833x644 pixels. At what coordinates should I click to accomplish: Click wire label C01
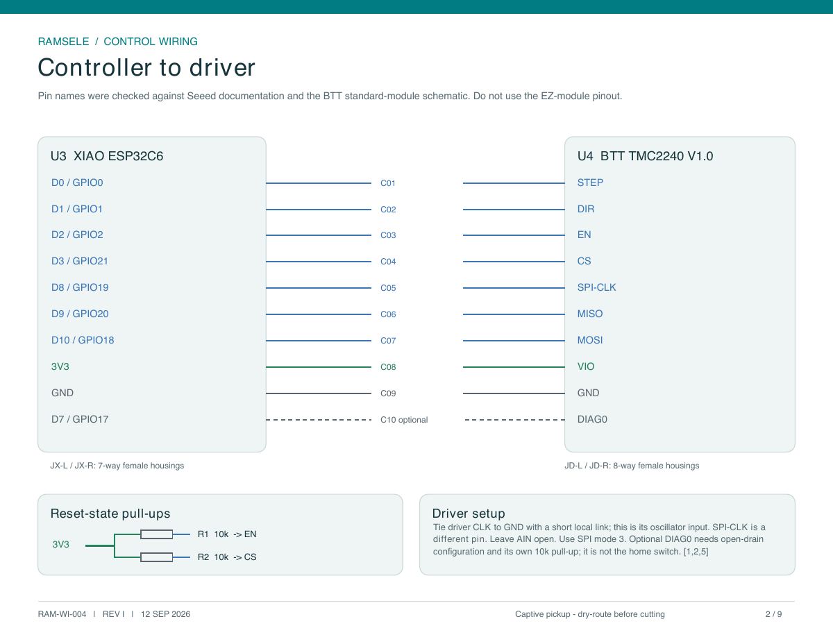click(388, 183)
